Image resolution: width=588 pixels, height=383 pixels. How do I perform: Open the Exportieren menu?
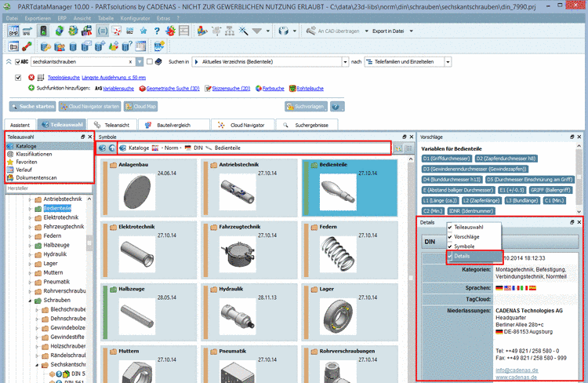coord(38,18)
